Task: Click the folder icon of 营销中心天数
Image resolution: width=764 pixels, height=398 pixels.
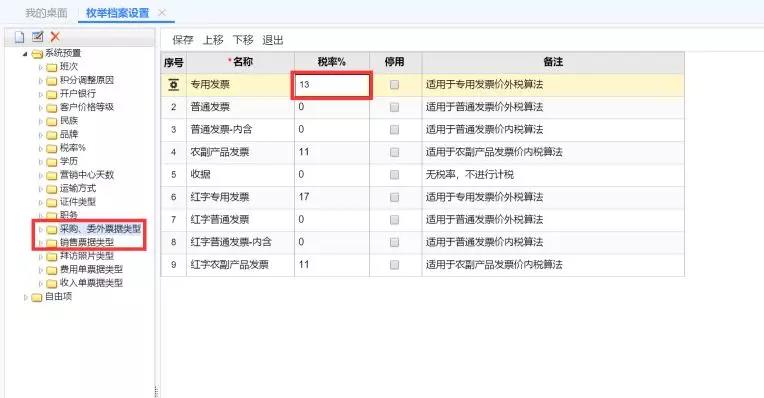Action: (x=52, y=175)
